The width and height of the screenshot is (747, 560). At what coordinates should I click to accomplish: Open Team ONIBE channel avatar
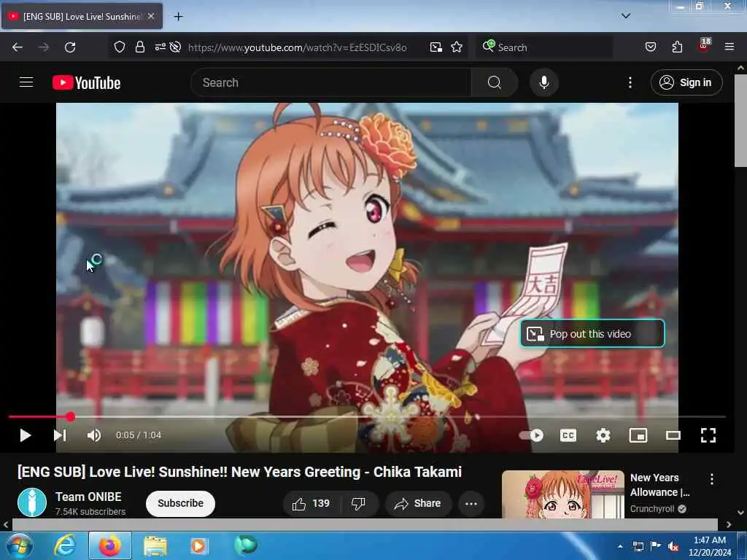tap(32, 502)
